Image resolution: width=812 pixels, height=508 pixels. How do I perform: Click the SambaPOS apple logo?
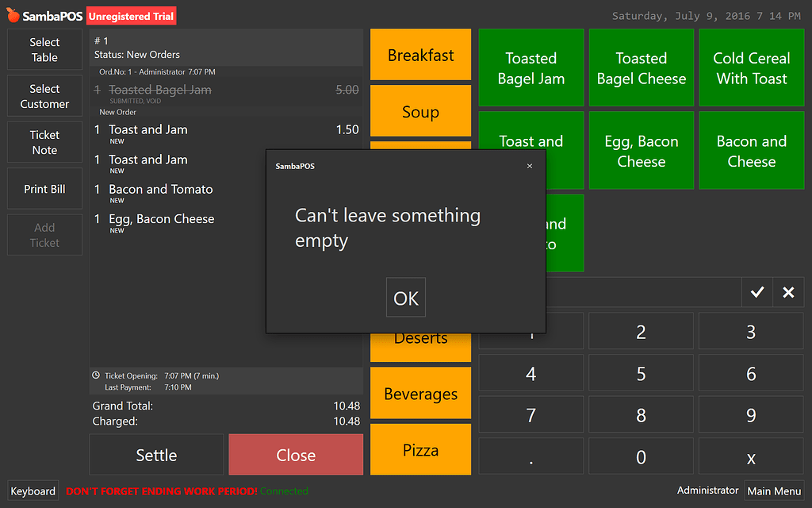point(12,15)
